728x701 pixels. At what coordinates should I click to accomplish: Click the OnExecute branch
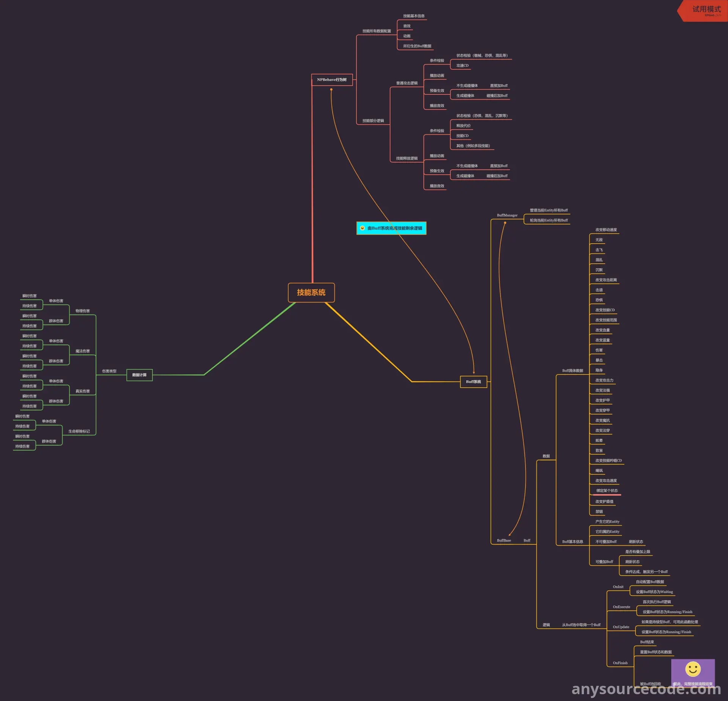pyautogui.click(x=621, y=607)
